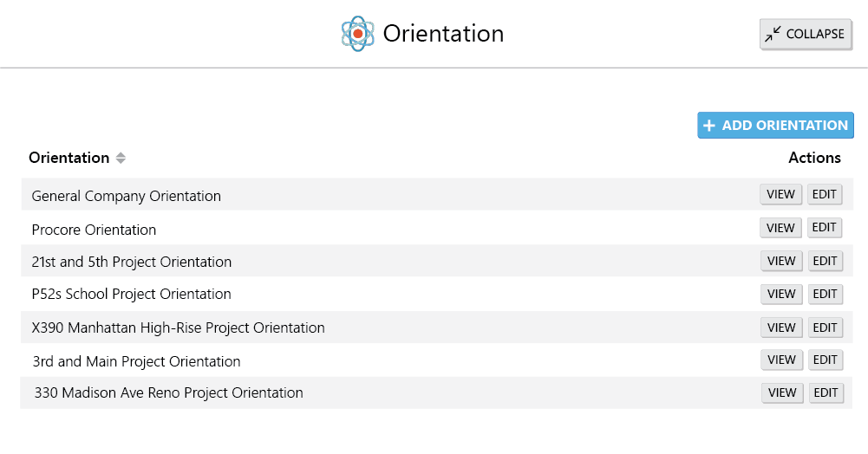Collapse the Orientation panel
This screenshot has width=868, height=454.
806,35
